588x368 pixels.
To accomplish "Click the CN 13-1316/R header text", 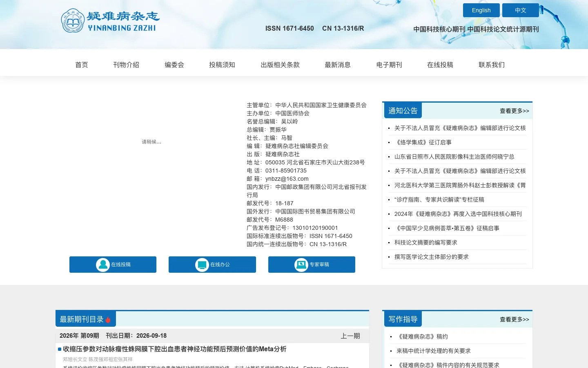I will [343, 28].
